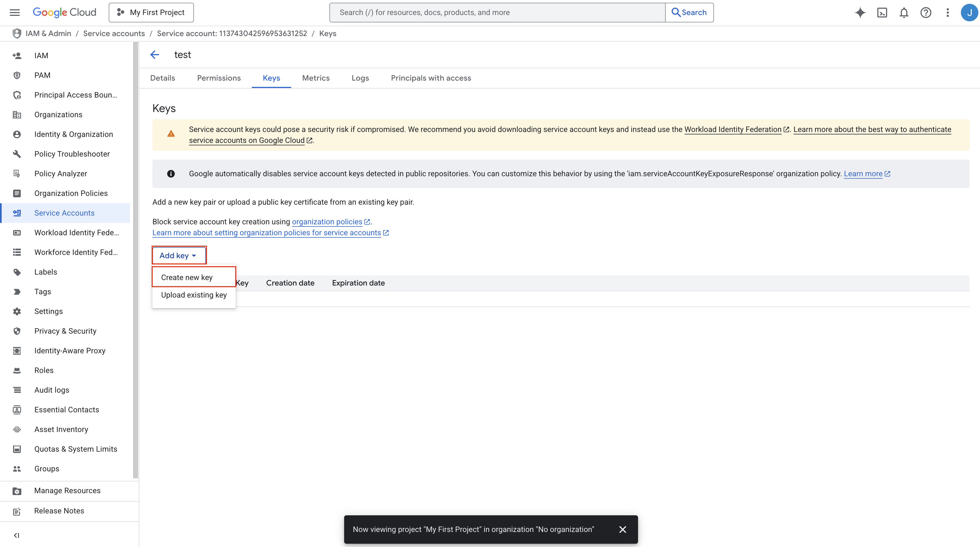
Task: Click the Policy Troubleshooter wrench icon
Action: (x=17, y=154)
